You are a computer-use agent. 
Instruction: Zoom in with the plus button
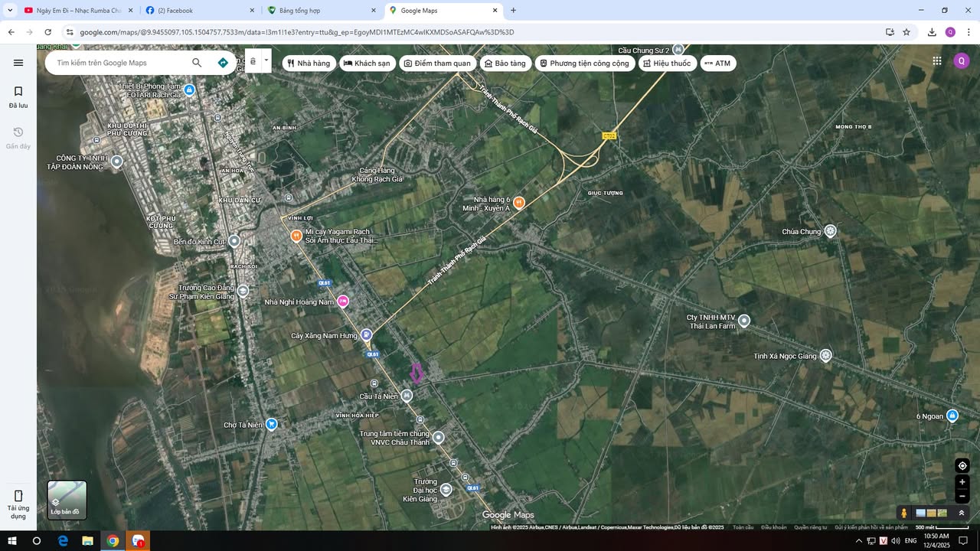click(x=962, y=482)
